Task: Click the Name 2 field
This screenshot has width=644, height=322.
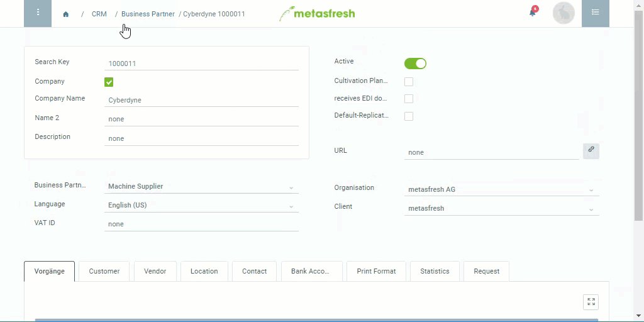Action: coord(201,119)
